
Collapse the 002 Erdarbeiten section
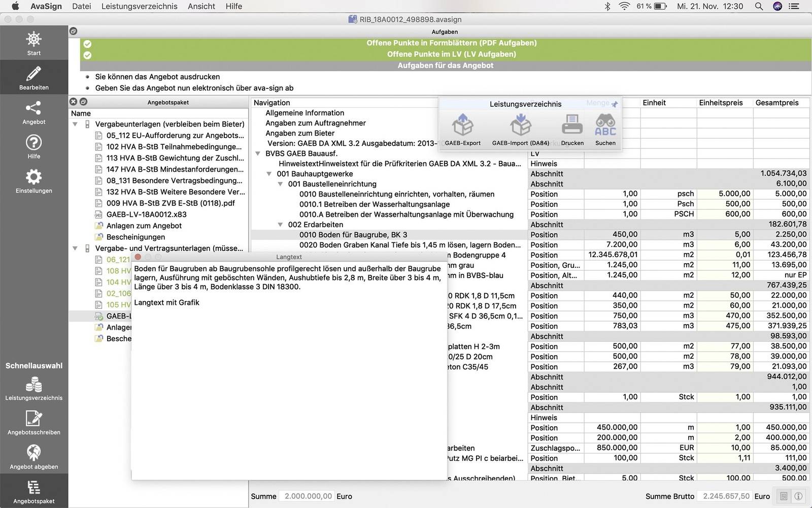click(280, 225)
